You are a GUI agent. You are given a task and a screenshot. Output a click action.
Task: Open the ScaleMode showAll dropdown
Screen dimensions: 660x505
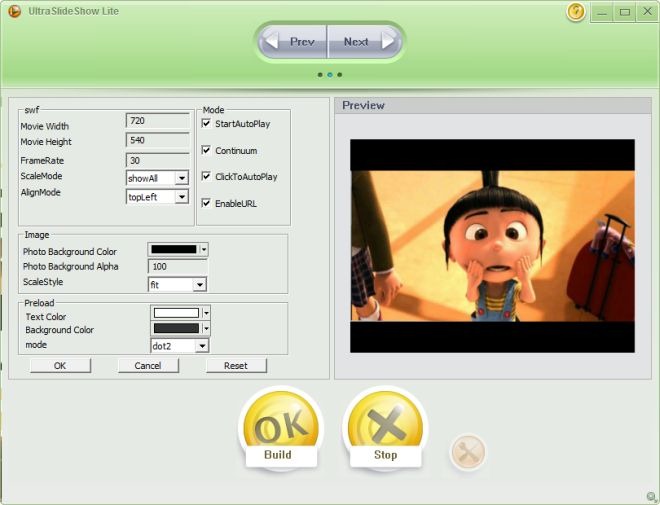[157, 178]
